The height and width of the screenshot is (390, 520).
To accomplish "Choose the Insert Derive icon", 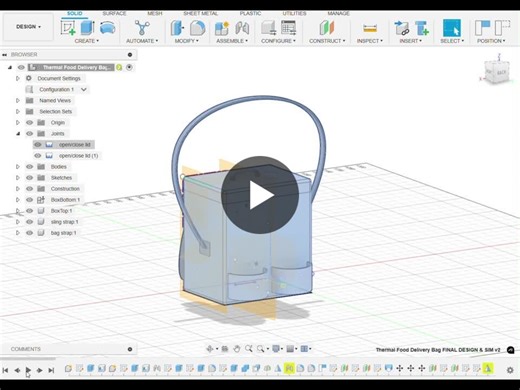I will (402, 28).
